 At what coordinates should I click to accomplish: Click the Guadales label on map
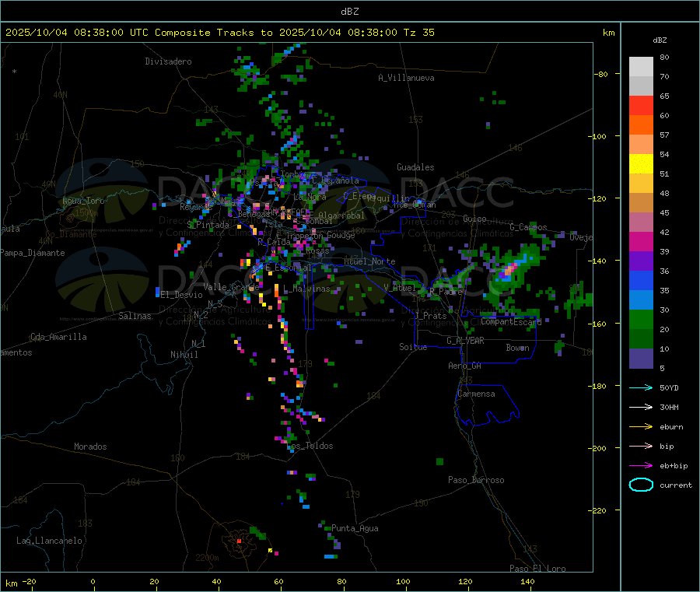pos(415,167)
